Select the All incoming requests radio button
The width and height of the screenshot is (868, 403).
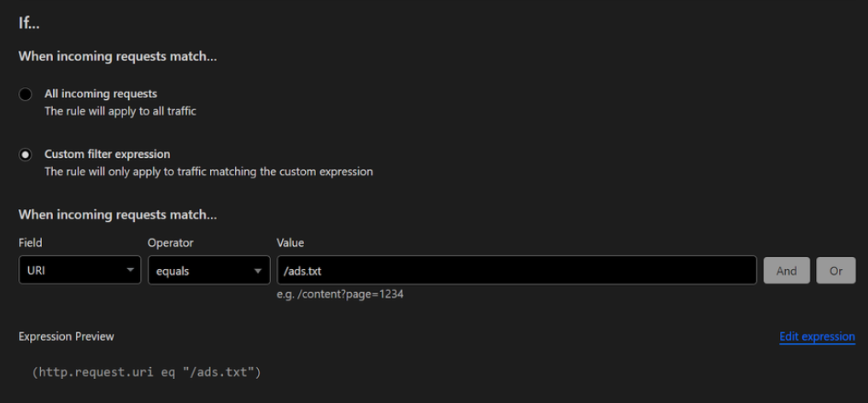(26, 94)
